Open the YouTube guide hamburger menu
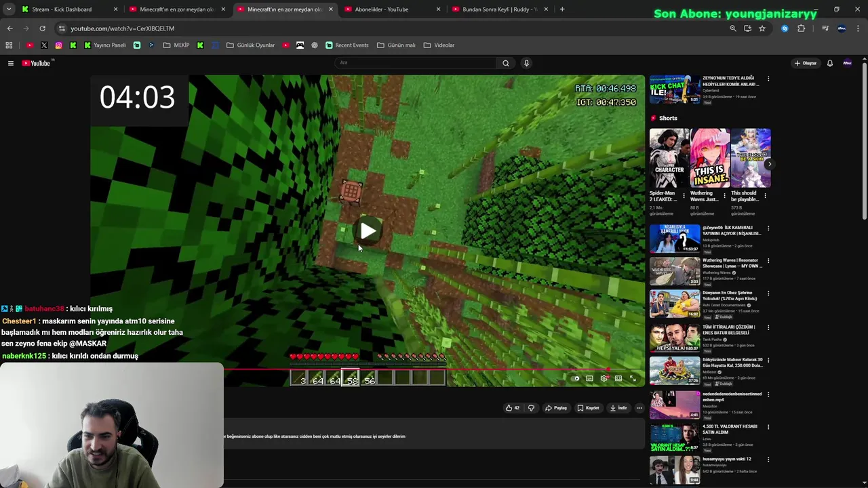This screenshot has width=868, height=488. coord(11,63)
